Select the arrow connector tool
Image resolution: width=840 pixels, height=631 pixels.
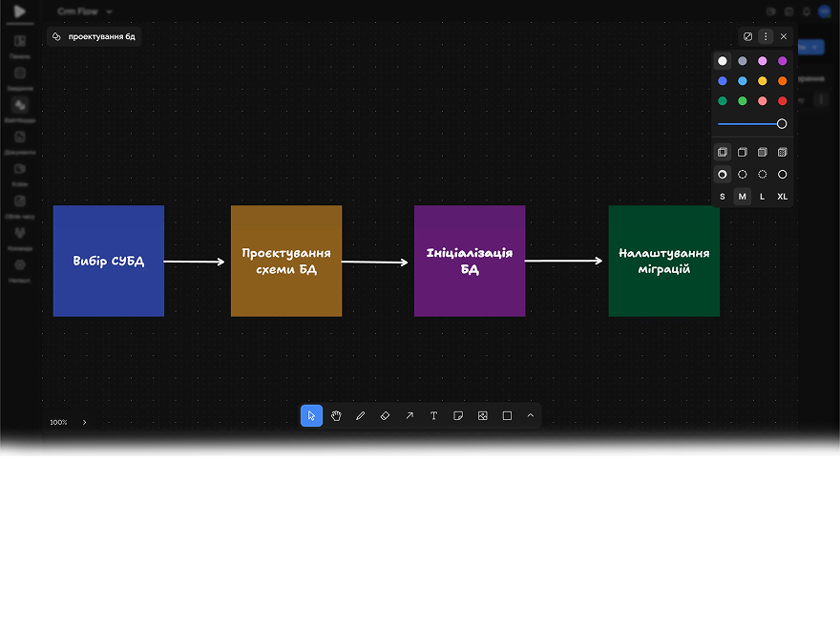(409, 416)
